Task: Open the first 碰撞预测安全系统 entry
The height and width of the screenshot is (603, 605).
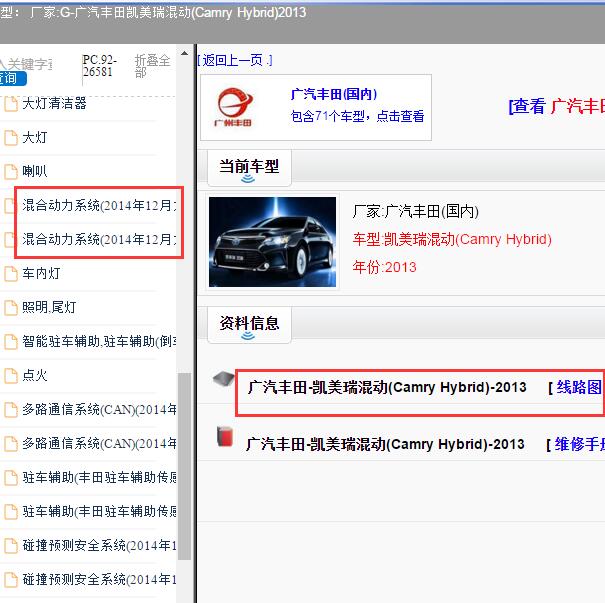Action: tap(99, 545)
